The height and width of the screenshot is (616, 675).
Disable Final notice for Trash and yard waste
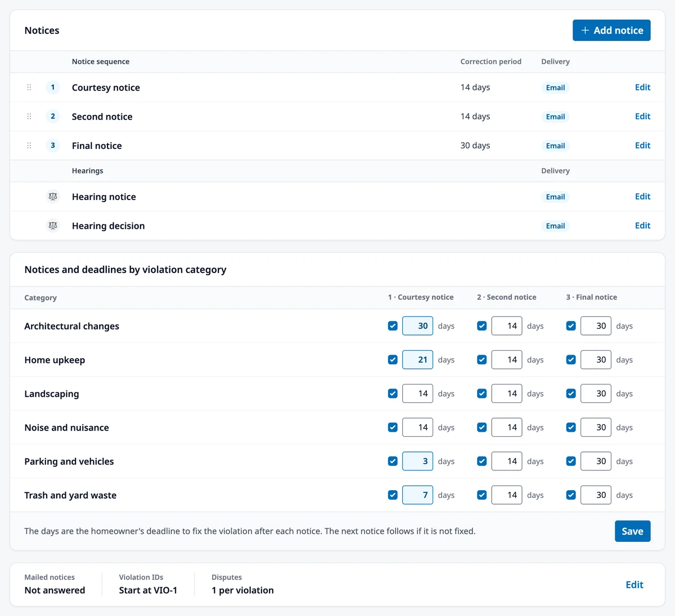[x=571, y=495]
